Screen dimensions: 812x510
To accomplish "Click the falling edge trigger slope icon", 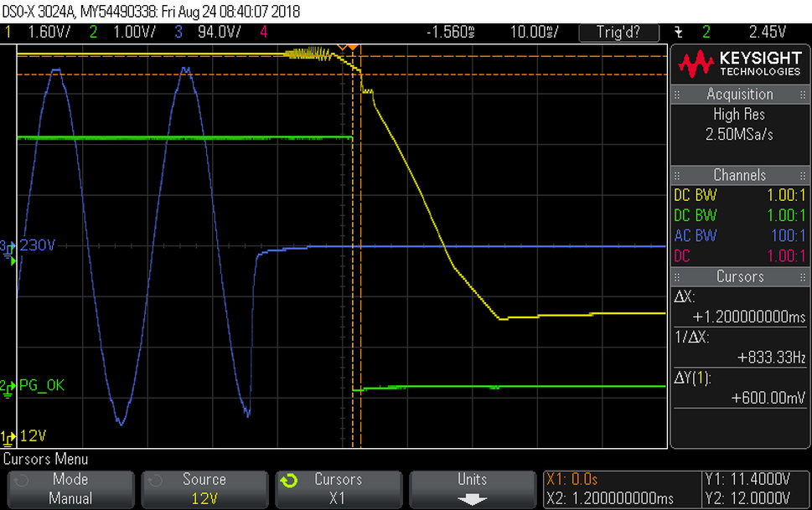I will pos(679,33).
